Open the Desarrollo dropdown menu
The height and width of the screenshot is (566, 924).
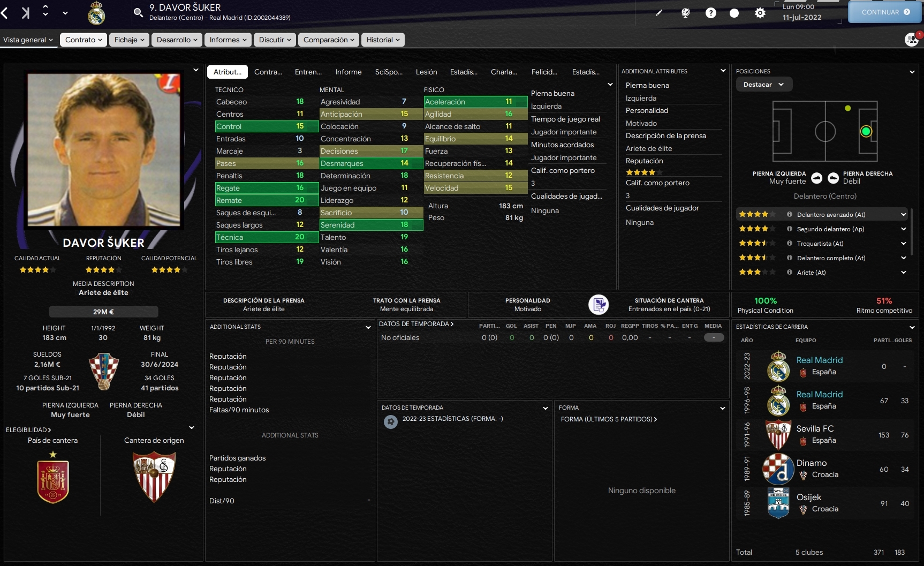(177, 40)
